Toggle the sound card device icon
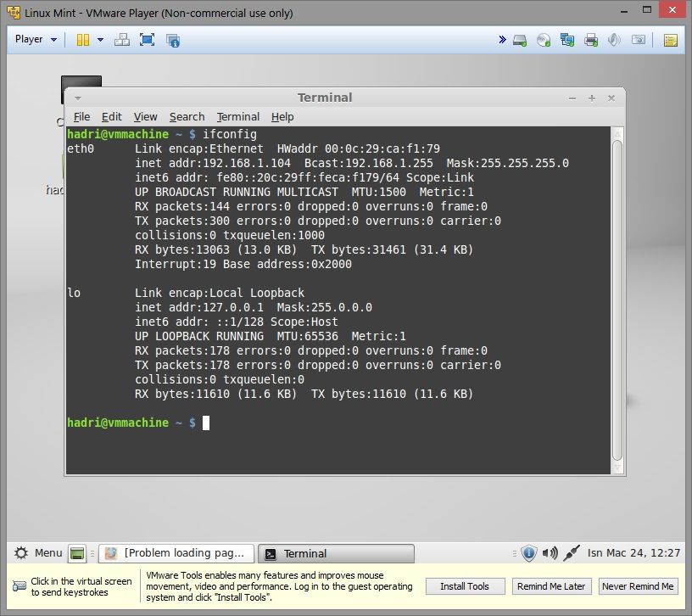Screen dimensions: 692x616 (x=615, y=40)
